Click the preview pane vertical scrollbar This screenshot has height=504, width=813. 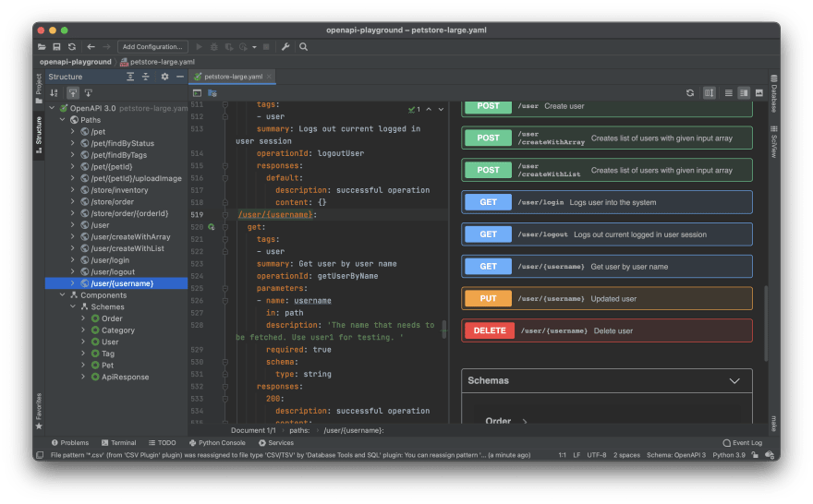pos(766,322)
